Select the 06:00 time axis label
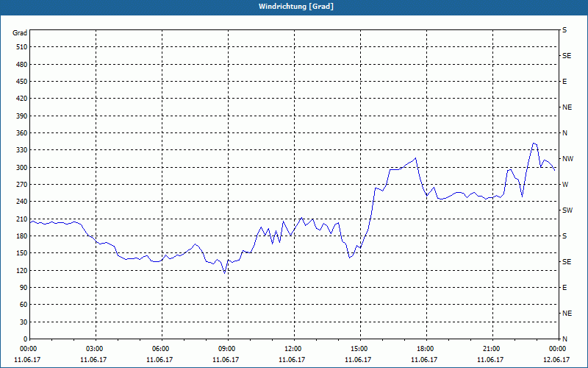 click(x=162, y=349)
